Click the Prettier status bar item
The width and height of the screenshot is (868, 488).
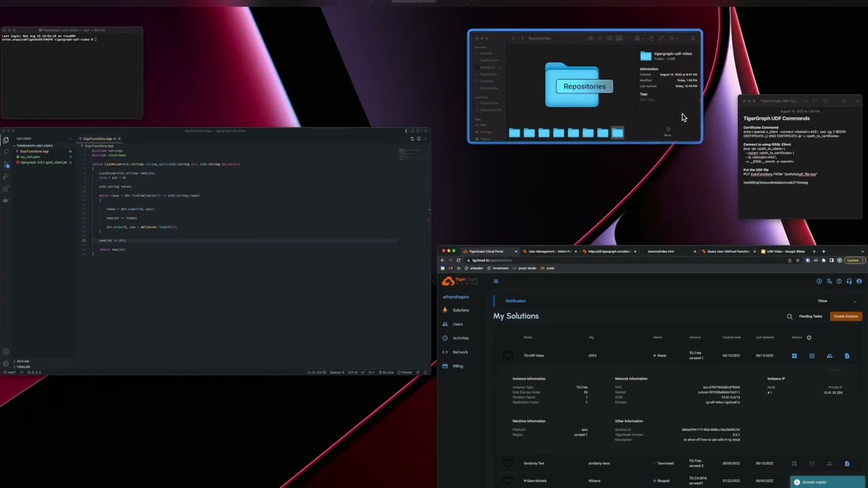click(405, 372)
